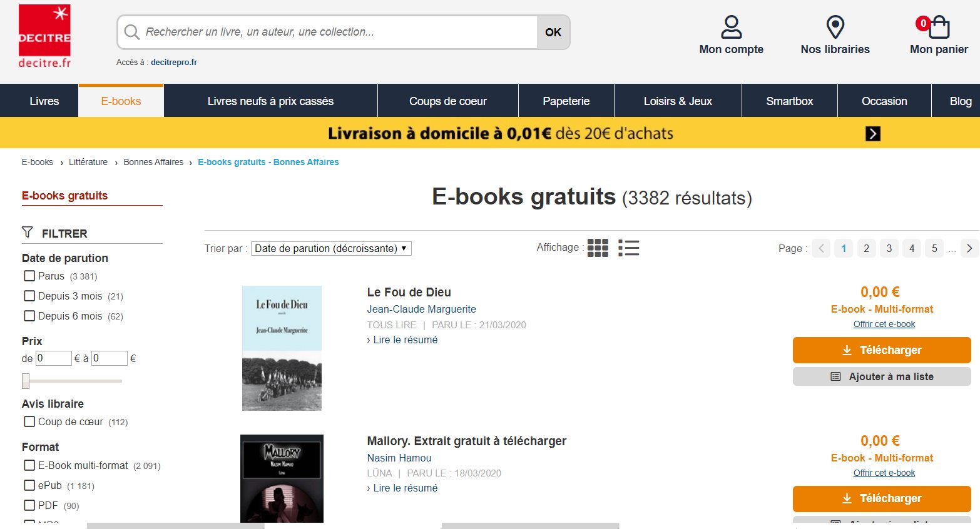This screenshot has height=529, width=980.
Task: Select the Coups de coeur tab
Action: coord(448,101)
